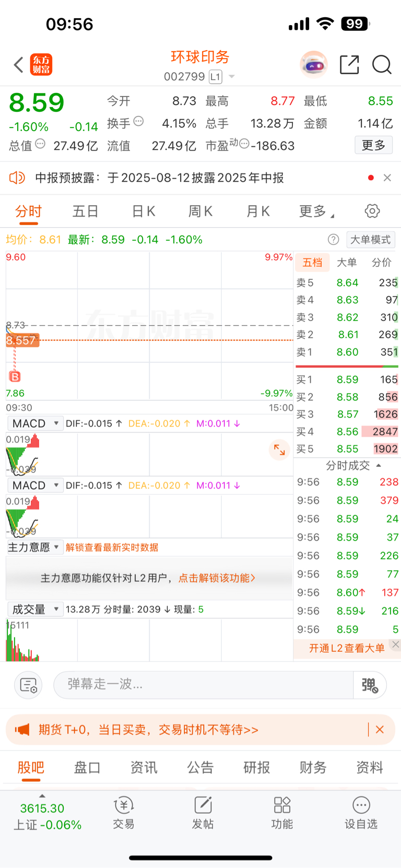This screenshot has height=868, width=401.
Task: Select 五档 order book tab
Action: click(x=313, y=263)
